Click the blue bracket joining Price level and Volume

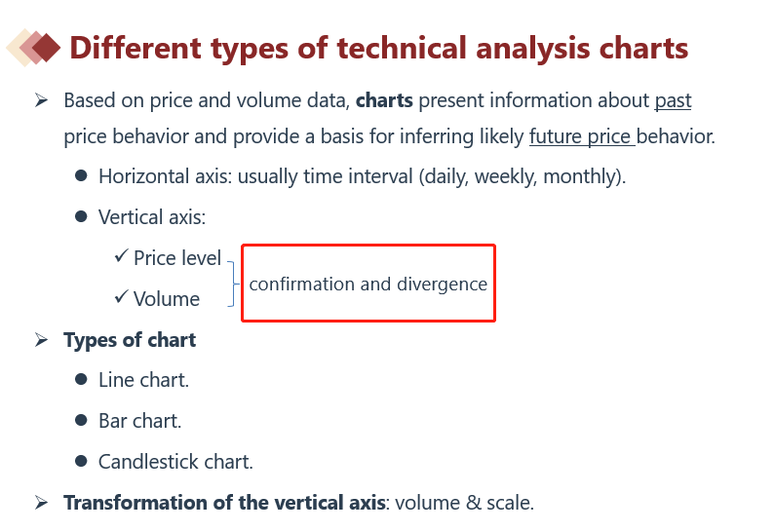(233, 285)
